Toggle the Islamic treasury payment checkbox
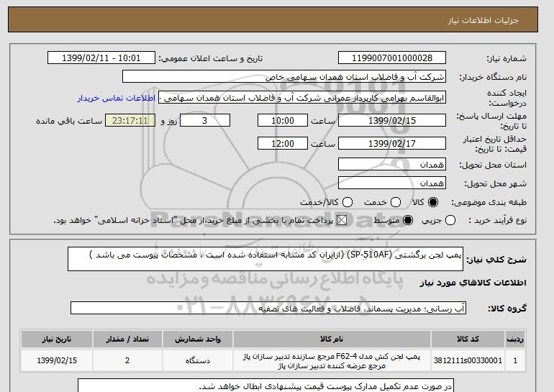Screen dimensions: 554x392 click(342, 220)
